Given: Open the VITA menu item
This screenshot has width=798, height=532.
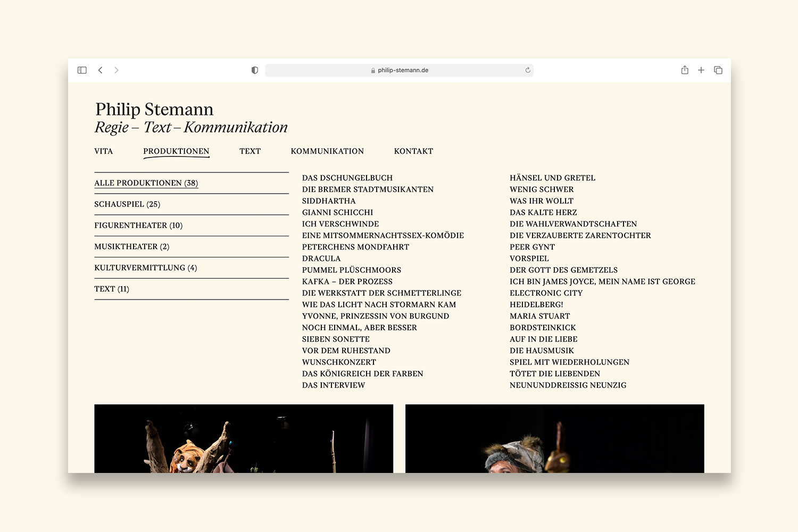Looking at the screenshot, I should pos(104,151).
